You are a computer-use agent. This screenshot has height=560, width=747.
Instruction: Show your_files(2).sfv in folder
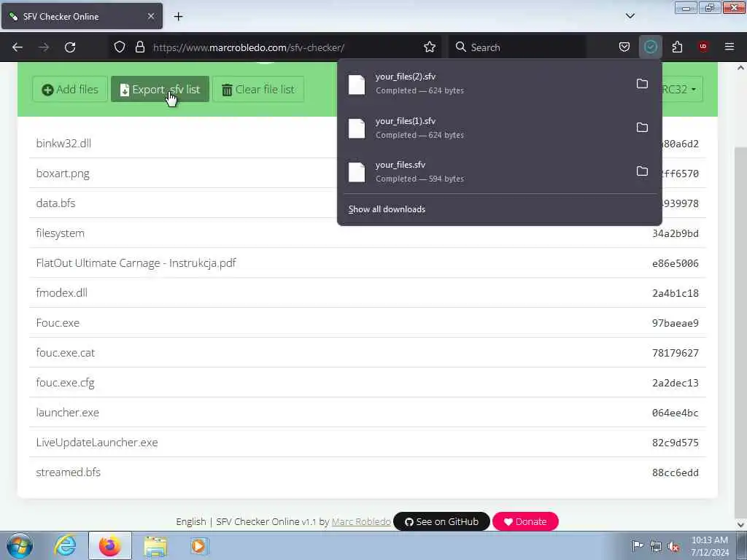[x=642, y=84]
